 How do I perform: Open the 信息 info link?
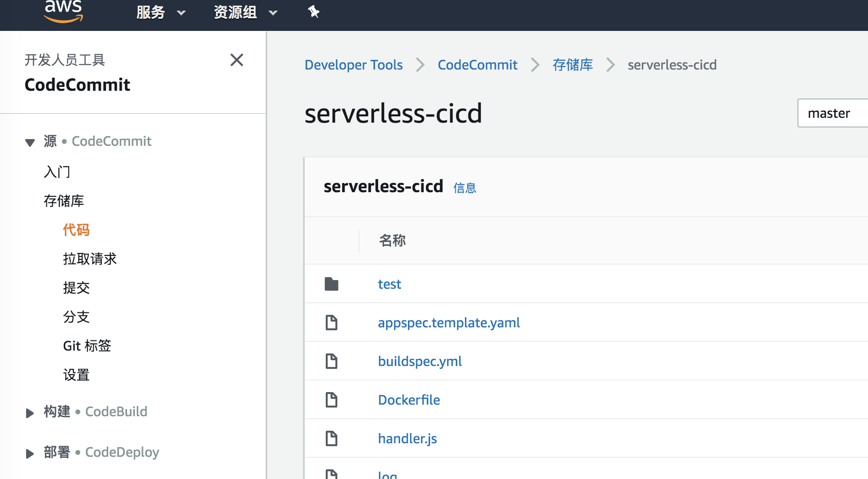click(x=465, y=188)
